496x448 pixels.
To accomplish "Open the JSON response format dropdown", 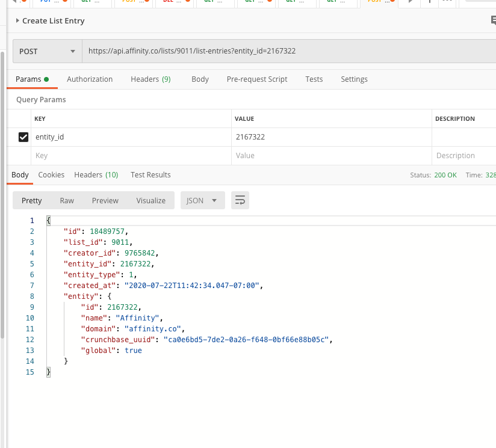I will tap(202, 200).
